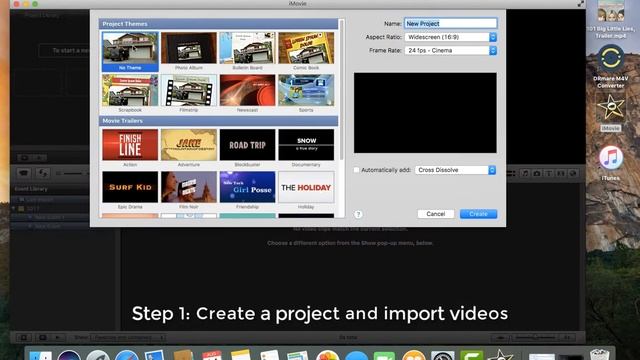Pick the Bulletin Board theme

point(247,48)
